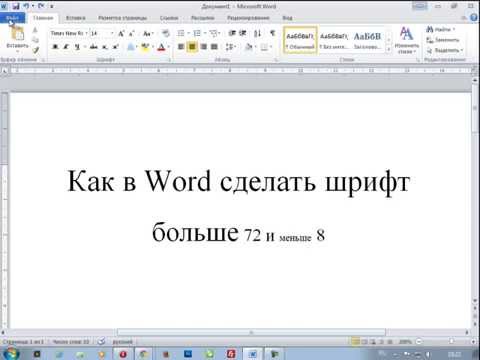Click the Изменить стили (Change Styles) button

tap(406, 41)
